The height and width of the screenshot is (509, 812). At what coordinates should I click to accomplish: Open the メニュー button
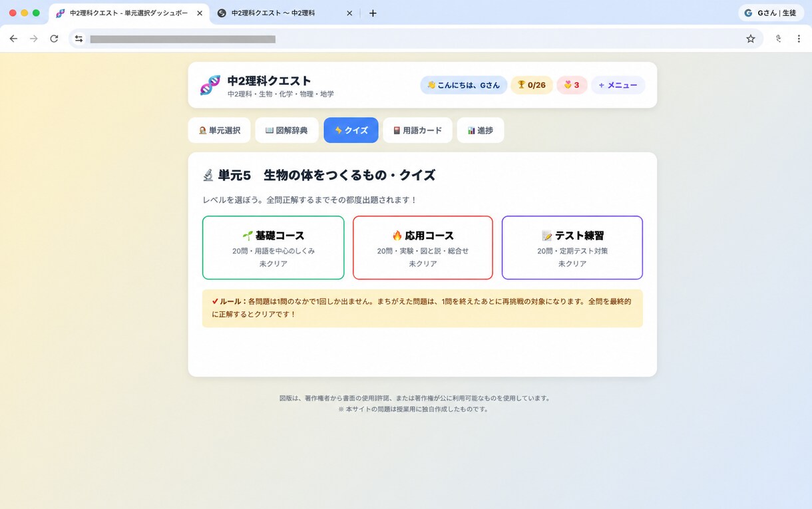618,85
